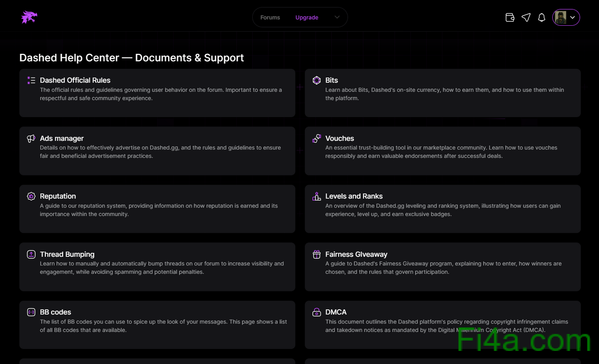Click the Ads manager megaphone icon

(x=31, y=138)
